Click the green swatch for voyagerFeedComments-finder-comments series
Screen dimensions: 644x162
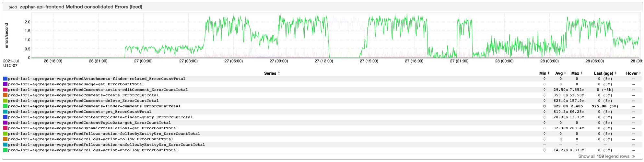[x=5, y=106]
